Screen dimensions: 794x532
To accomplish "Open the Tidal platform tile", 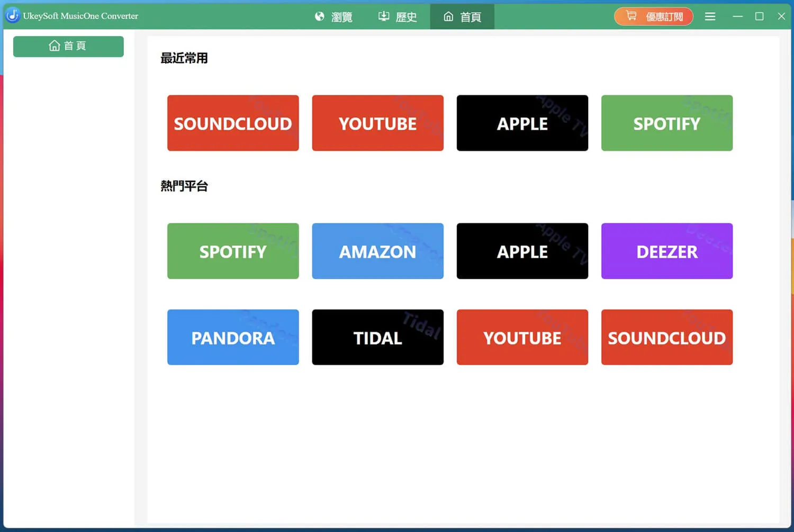I will click(x=377, y=337).
